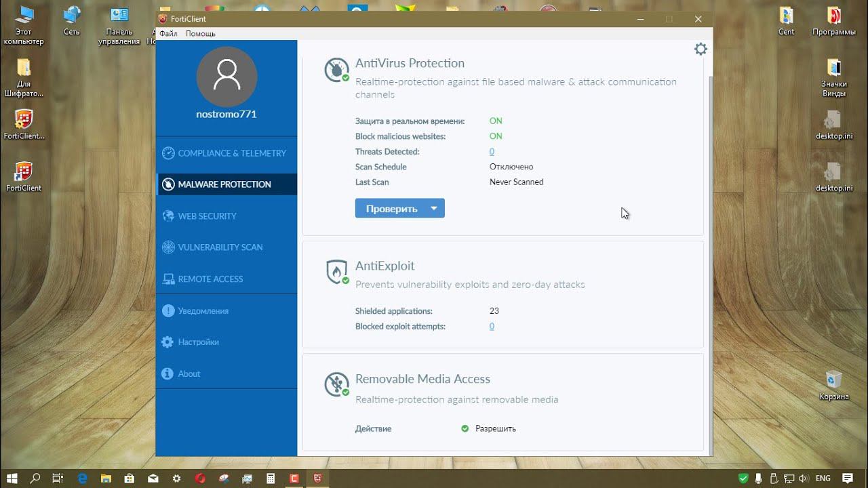Select the Значки Винды desktop icon
This screenshot has height=488, width=868.
(x=833, y=77)
